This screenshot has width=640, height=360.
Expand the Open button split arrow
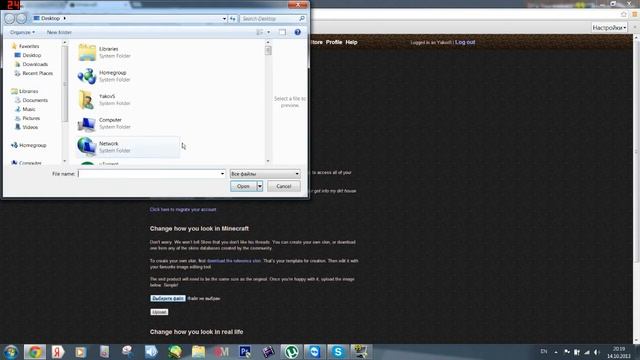260,186
